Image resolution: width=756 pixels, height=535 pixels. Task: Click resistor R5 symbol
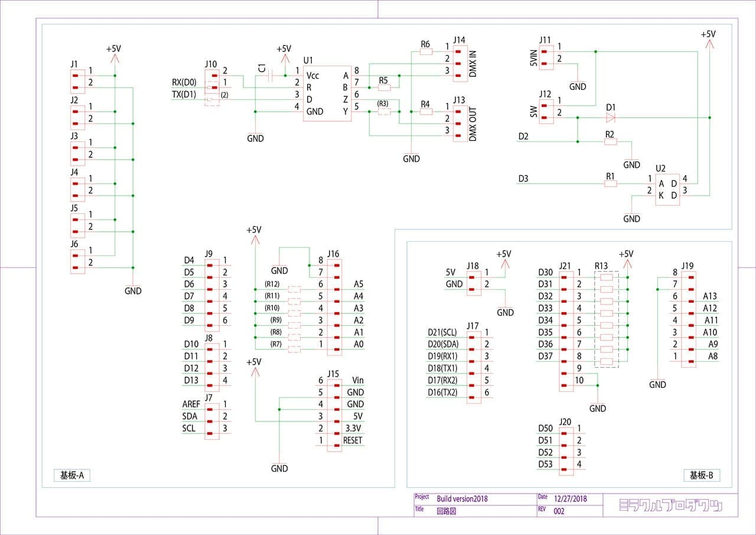[x=384, y=87]
